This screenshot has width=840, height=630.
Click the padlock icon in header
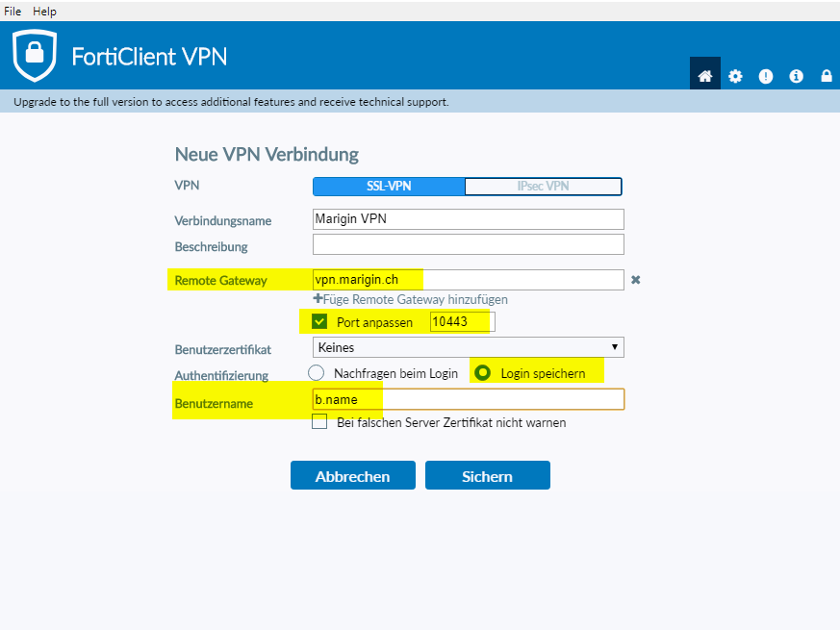tap(826, 76)
